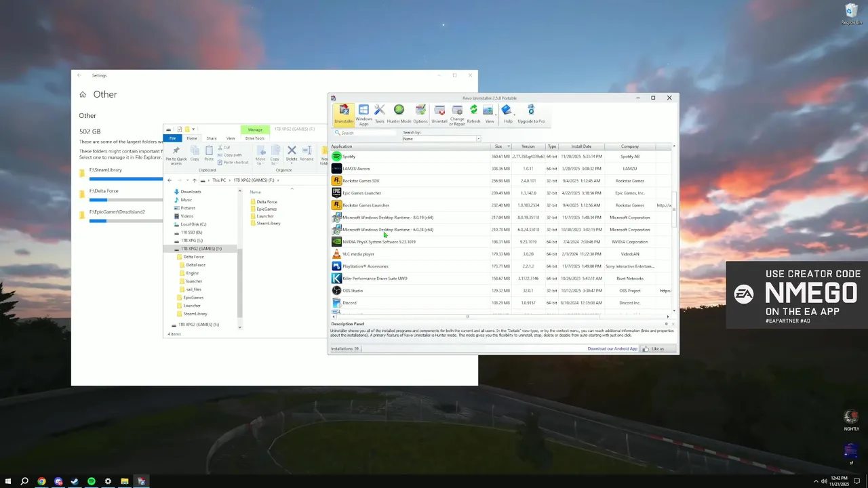Select the OBS Studio row icon
The image size is (868, 488).
click(336, 291)
